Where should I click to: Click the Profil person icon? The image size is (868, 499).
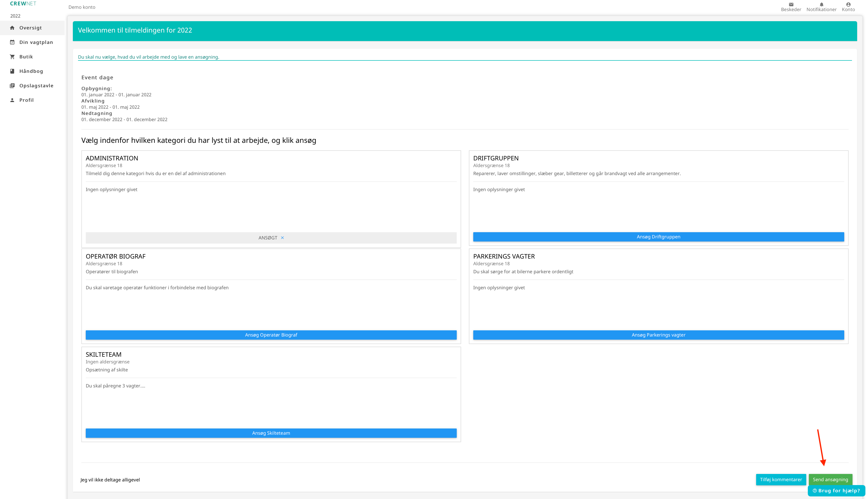coord(12,100)
